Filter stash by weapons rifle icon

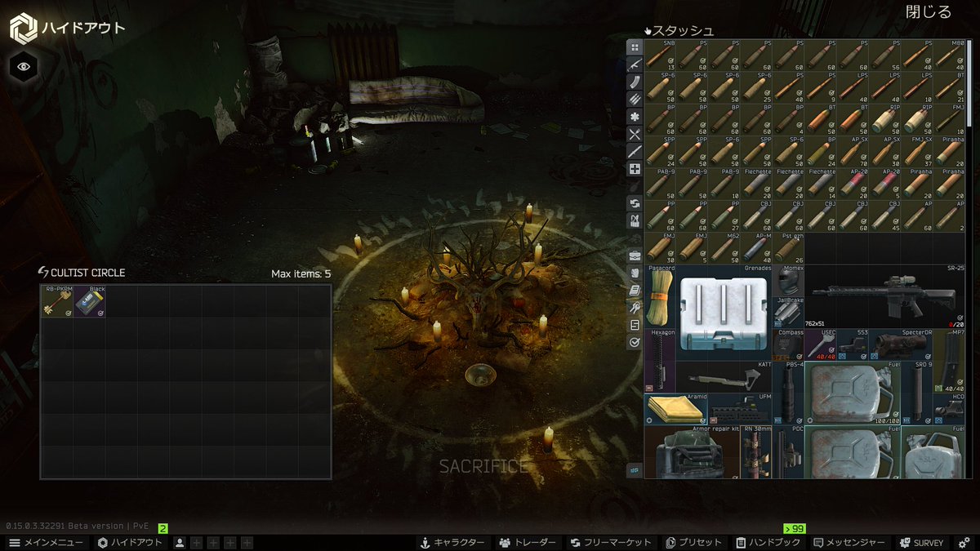click(635, 64)
